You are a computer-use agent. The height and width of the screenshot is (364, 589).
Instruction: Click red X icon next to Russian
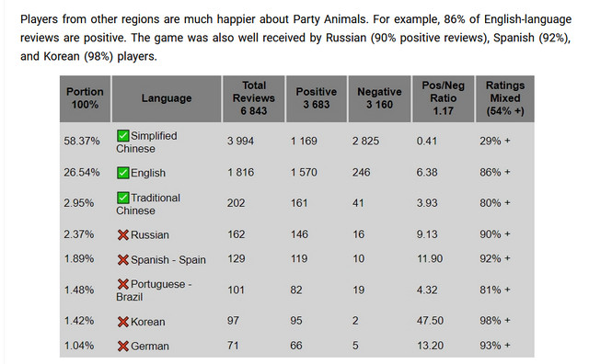coord(122,235)
